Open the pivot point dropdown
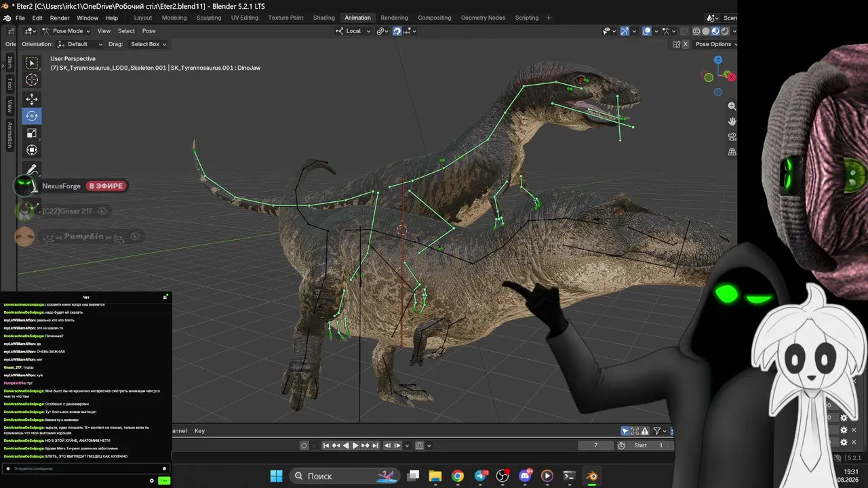The height and width of the screenshot is (488, 868). pyautogui.click(x=383, y=30)
